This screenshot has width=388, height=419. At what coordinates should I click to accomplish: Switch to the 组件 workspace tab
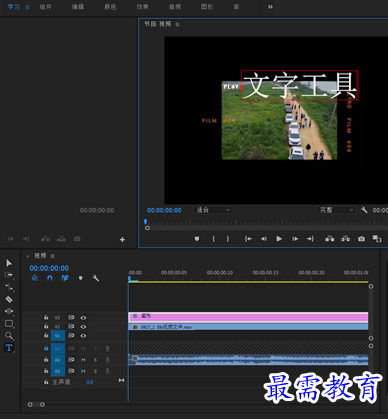pos(45,7)
